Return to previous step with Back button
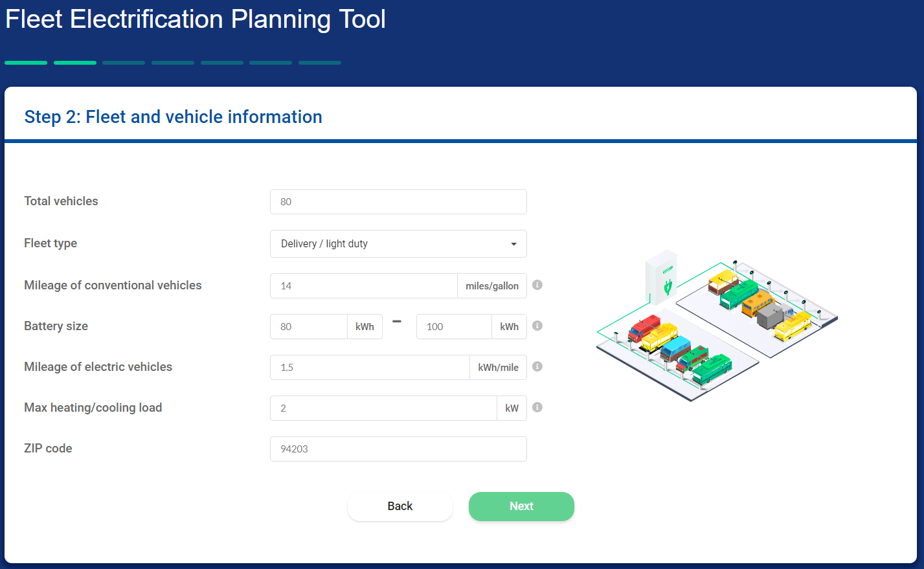Screen dimensions: 924x569 400,506
